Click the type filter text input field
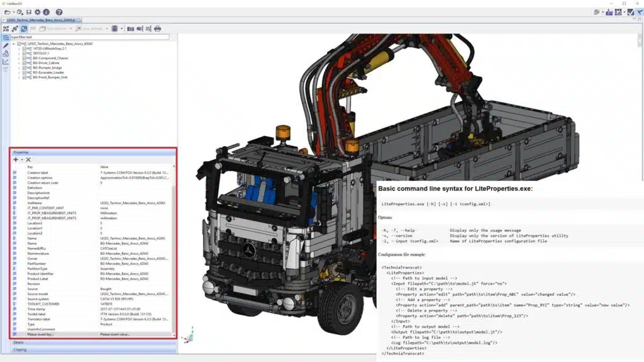Screen dimensions: 644x362 [x=89, y=37]
